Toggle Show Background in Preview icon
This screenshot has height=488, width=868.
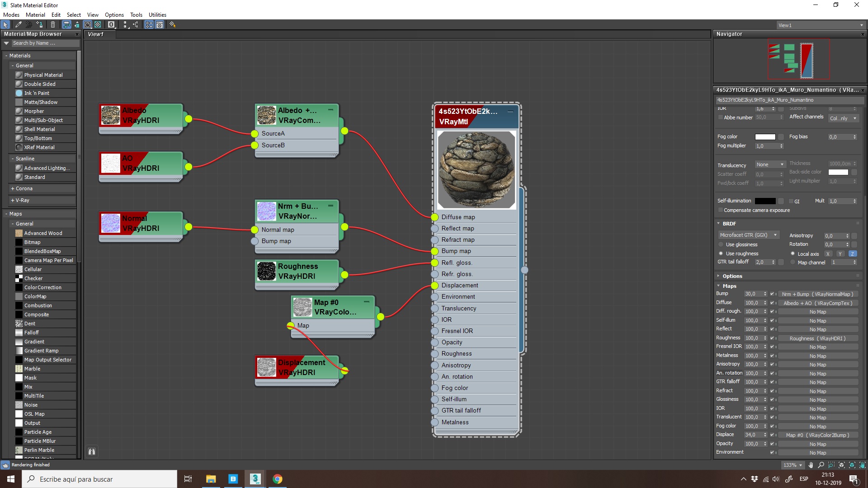[98, 25]
